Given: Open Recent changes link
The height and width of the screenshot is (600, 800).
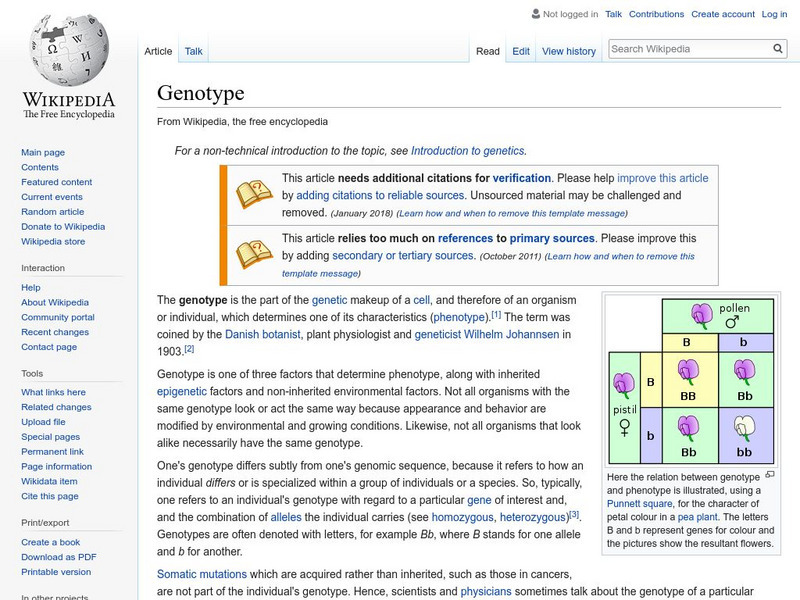Looking at the screenshot, I should click(x=55, y=332).
